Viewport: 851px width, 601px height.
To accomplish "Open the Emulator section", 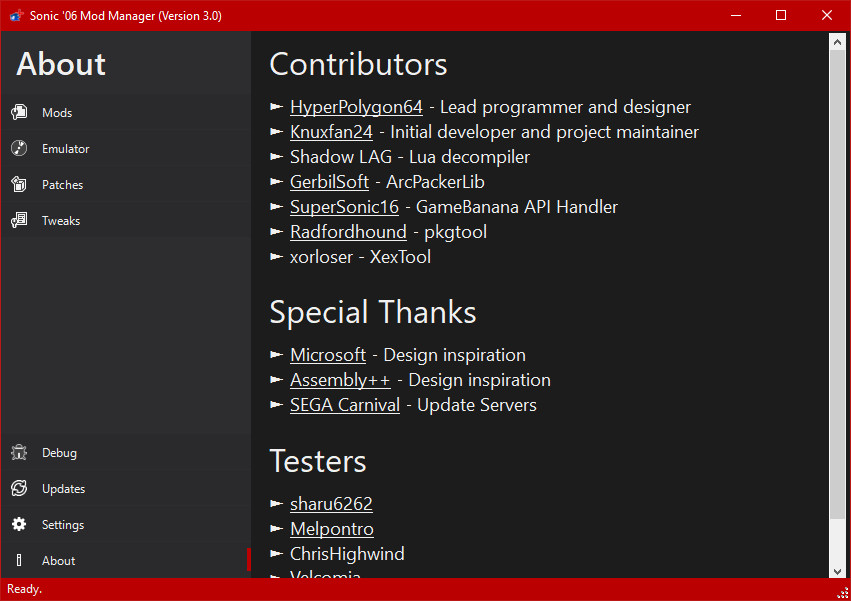I will coord(66,148).
